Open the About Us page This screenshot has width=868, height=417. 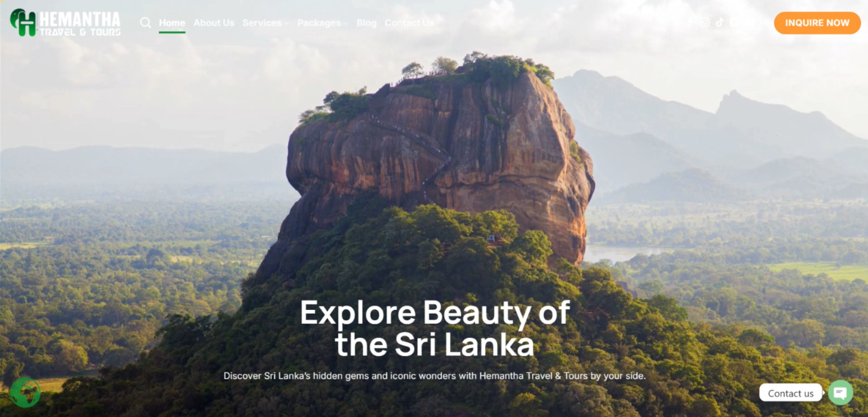[x=214, y=23]
